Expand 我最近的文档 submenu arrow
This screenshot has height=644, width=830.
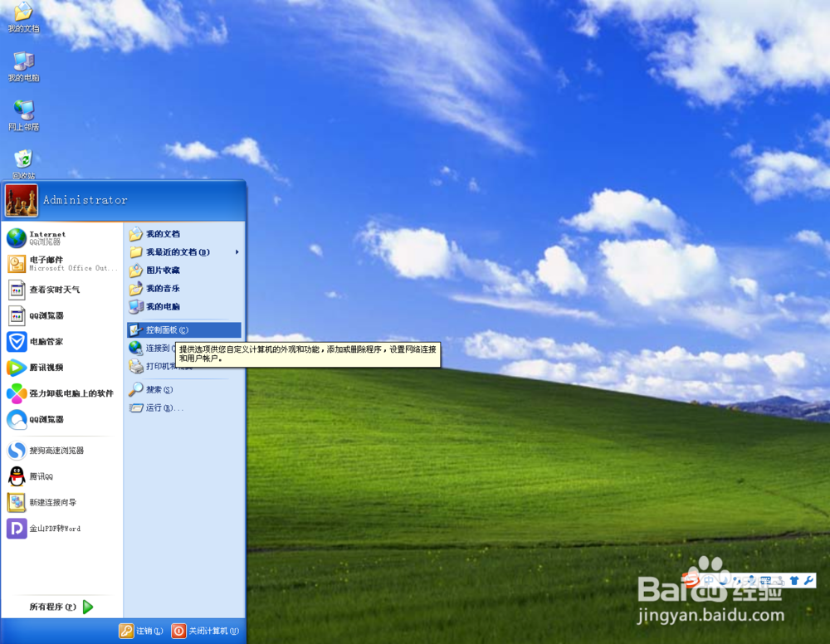tap(237, 252)
